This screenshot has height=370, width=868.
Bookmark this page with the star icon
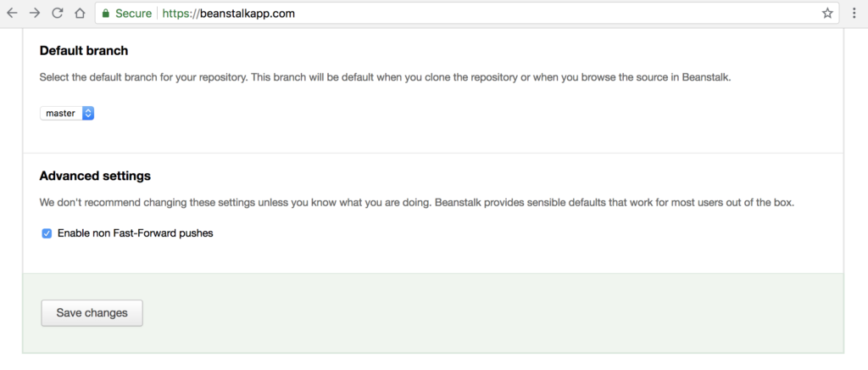pyautogui.click(x=827, y=14)
